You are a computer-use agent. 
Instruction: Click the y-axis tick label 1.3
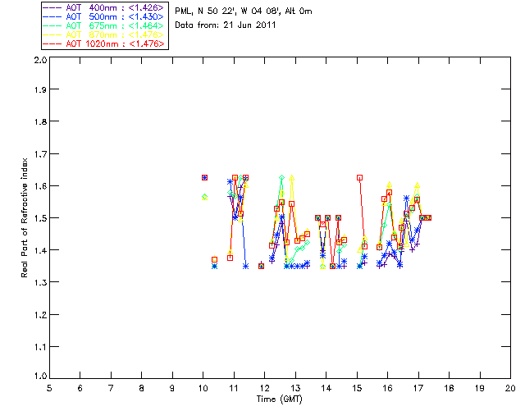point(40,282)
